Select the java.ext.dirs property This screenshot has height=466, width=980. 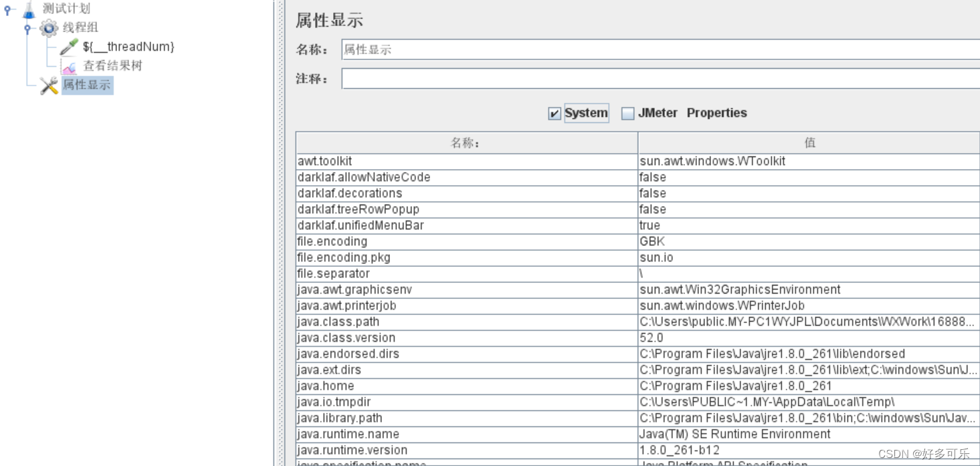coord(466,370)
